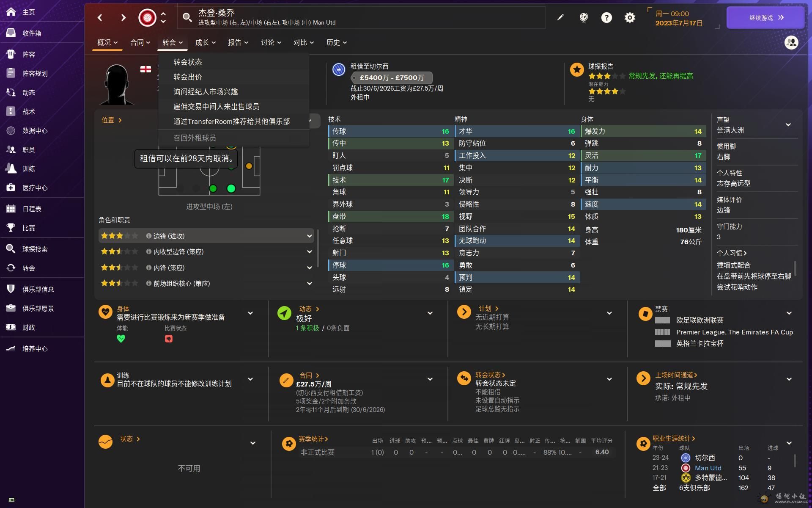Screen dimensions: 812x508
Task: Open the 主页 home sidebar icon
Action: click(x=11, y=12)
